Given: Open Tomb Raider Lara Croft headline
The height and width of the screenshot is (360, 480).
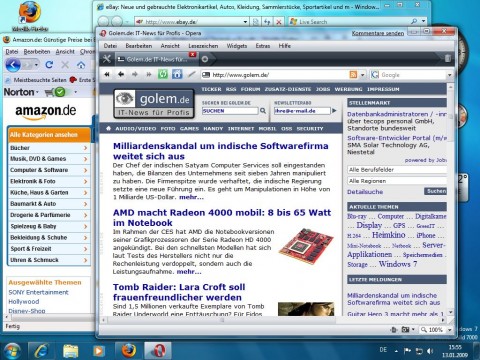Looking at the screenshot, I should (179, 292).
